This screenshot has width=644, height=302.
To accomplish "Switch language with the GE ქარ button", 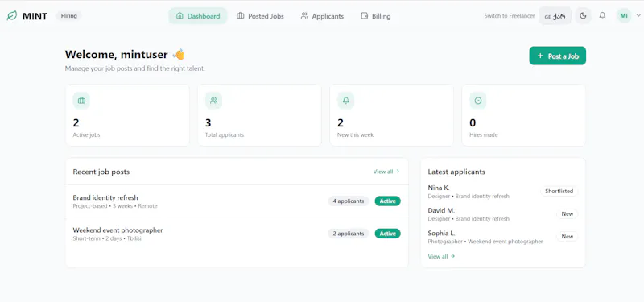I will click(x=555, y=16).
